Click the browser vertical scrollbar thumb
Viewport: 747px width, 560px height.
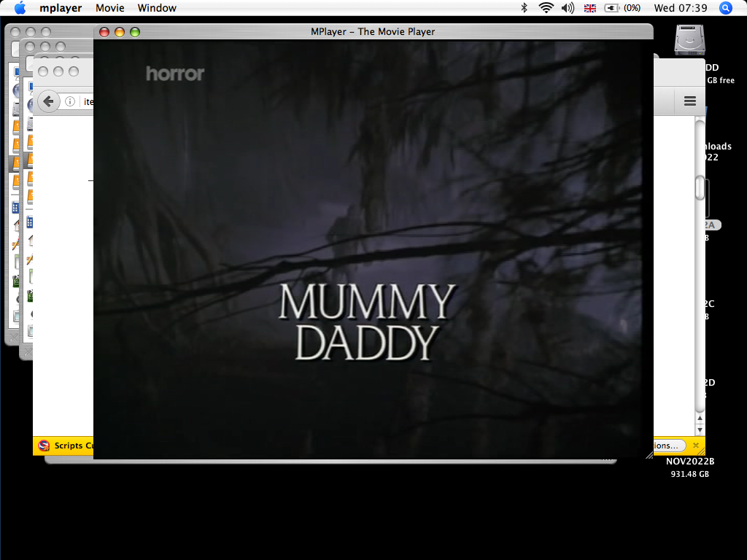click(x=700, y=188)
